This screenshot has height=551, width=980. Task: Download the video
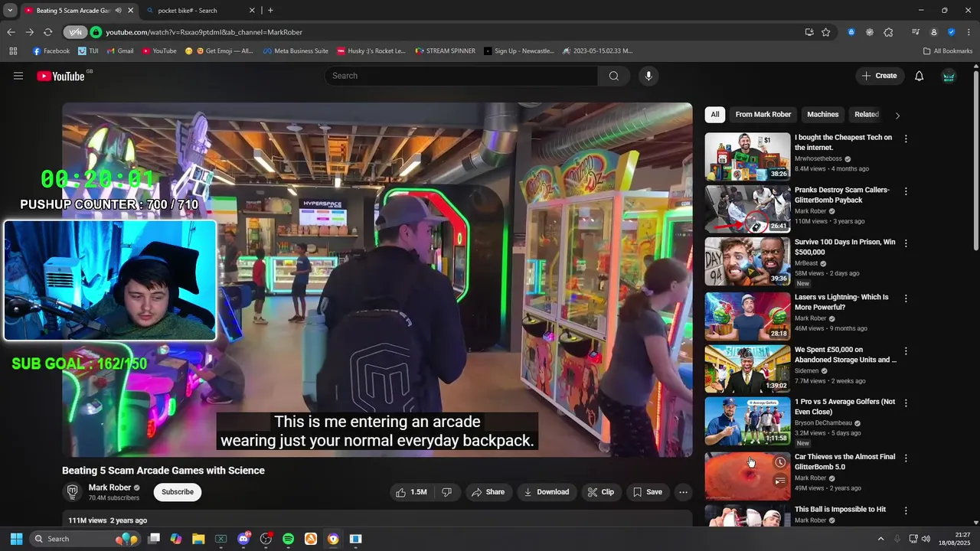[x=547, y=492]
